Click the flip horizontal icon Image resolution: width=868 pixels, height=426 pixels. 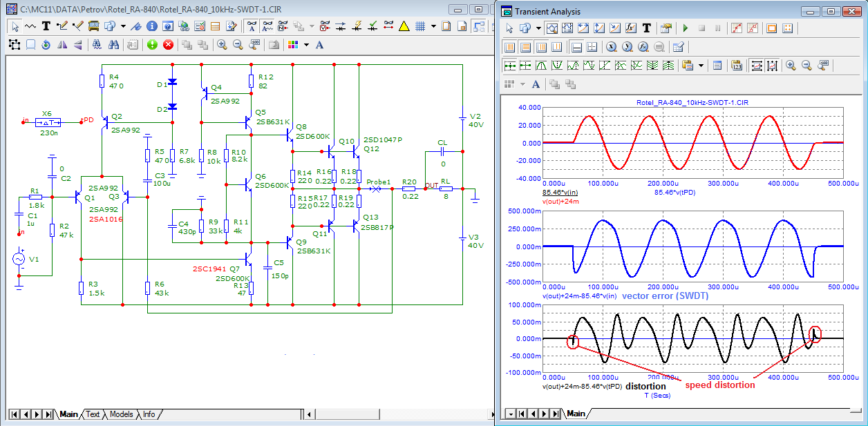(62, 44)
